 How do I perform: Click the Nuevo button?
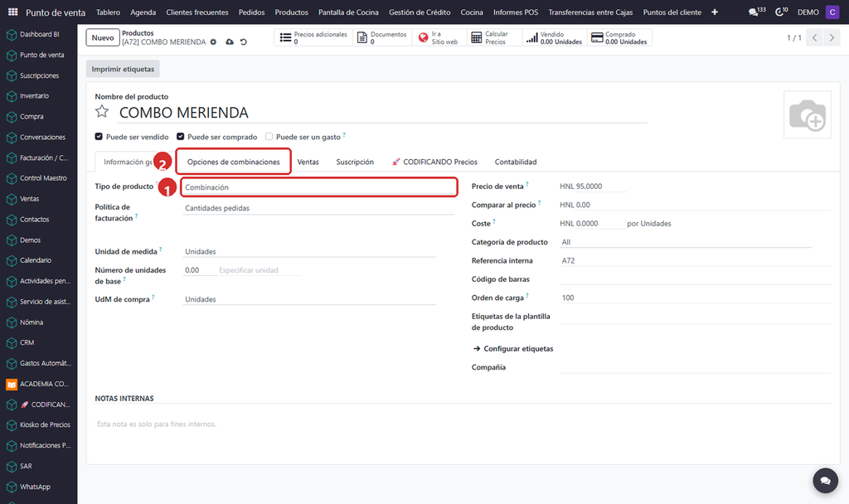pos(103,37)
